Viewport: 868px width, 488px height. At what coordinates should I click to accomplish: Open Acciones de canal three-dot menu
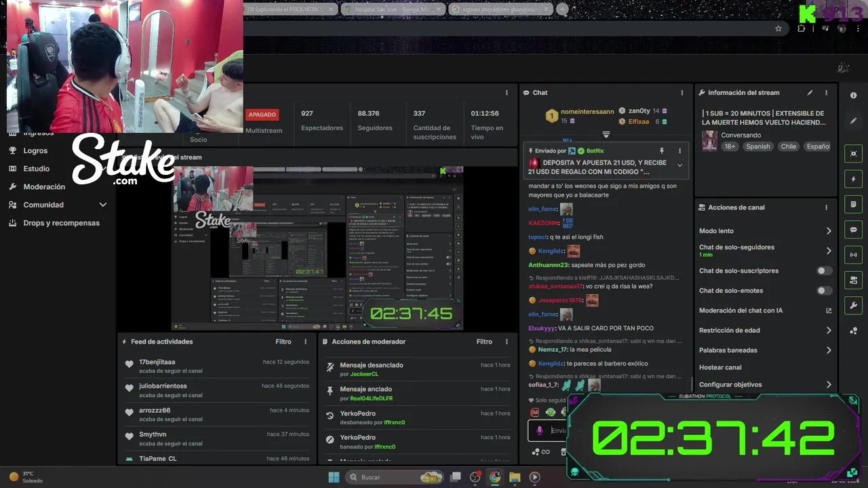[826, 207]
